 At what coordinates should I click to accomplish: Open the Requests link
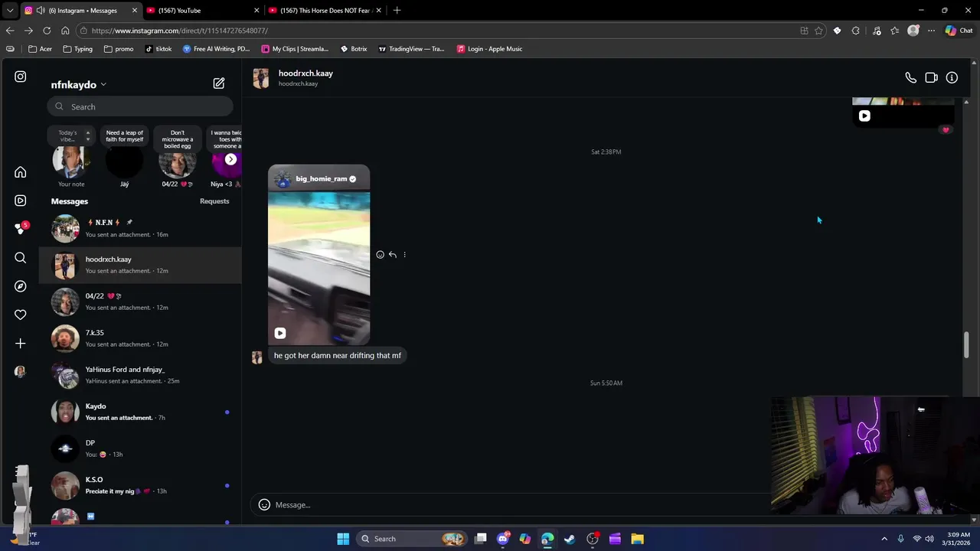click(x=214, y=201)
